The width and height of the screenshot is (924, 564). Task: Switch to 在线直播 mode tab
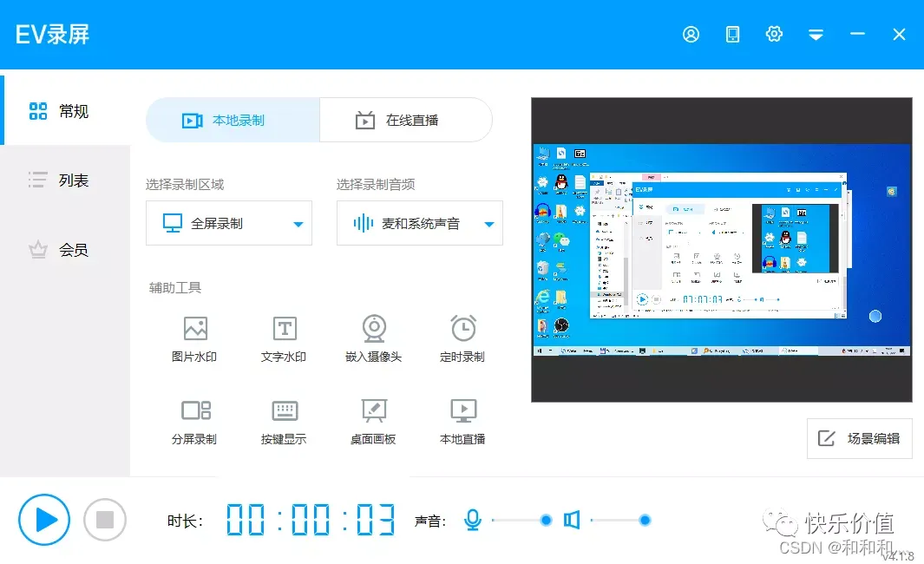(406, 121)
